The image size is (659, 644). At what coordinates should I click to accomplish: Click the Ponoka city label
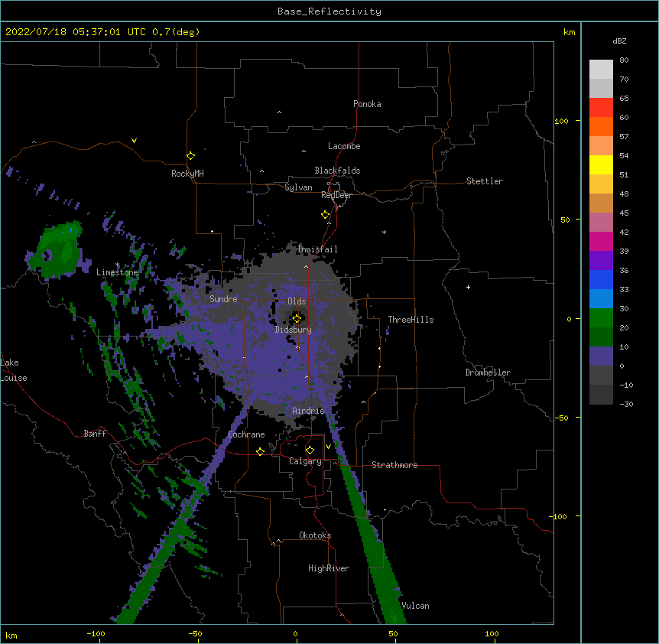coord(367,104)
